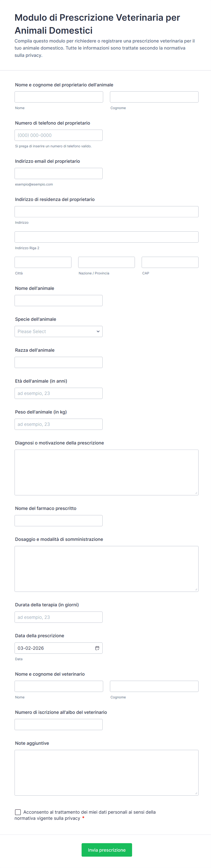Image resolution: width=211 pixels, height=868 pixels.
Task: Click the owner email address field
Action: pos(59,173)
